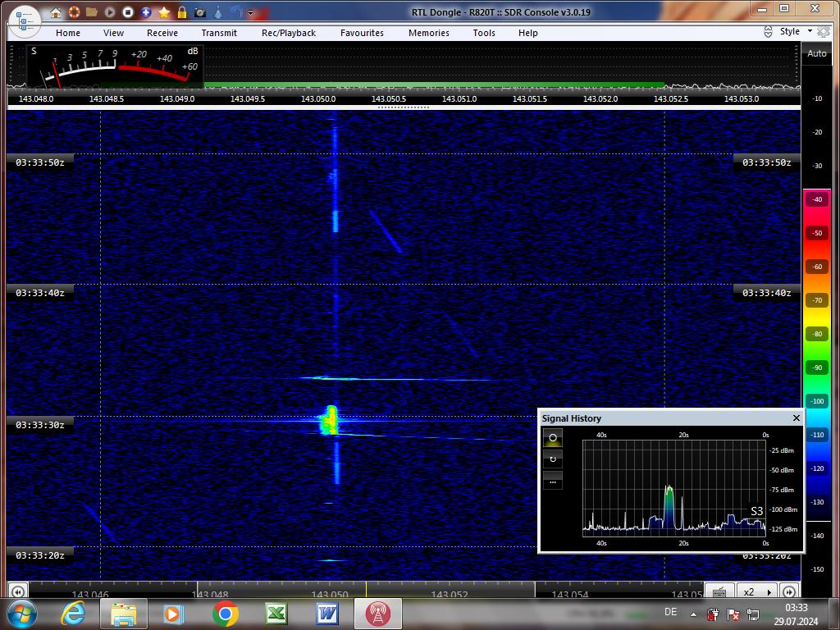Toggle the circle record button in Signal History

553,438
